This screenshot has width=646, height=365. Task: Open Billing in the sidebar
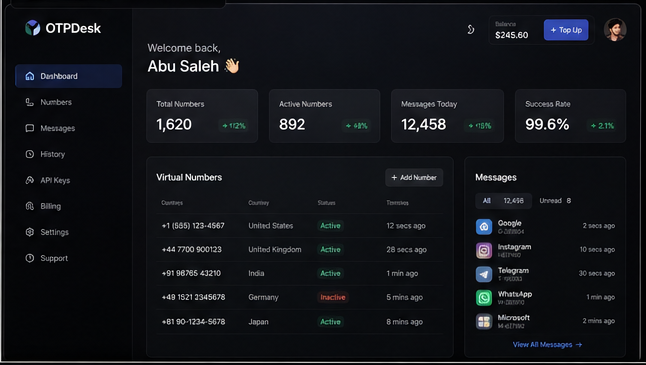click(68, 206)
